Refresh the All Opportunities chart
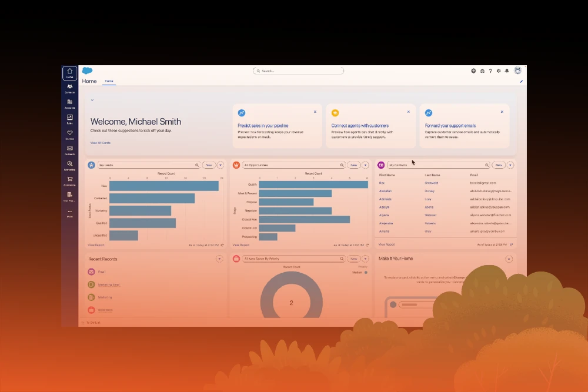 (367, 245)
